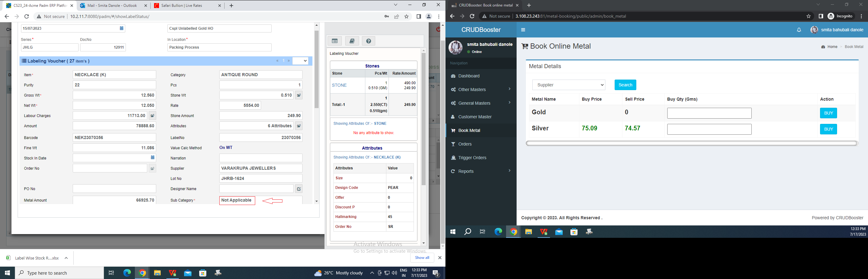Expand Other Masters in CRUDBooster sidebar
Screen dimensions: 868x279
pos(481,89)
